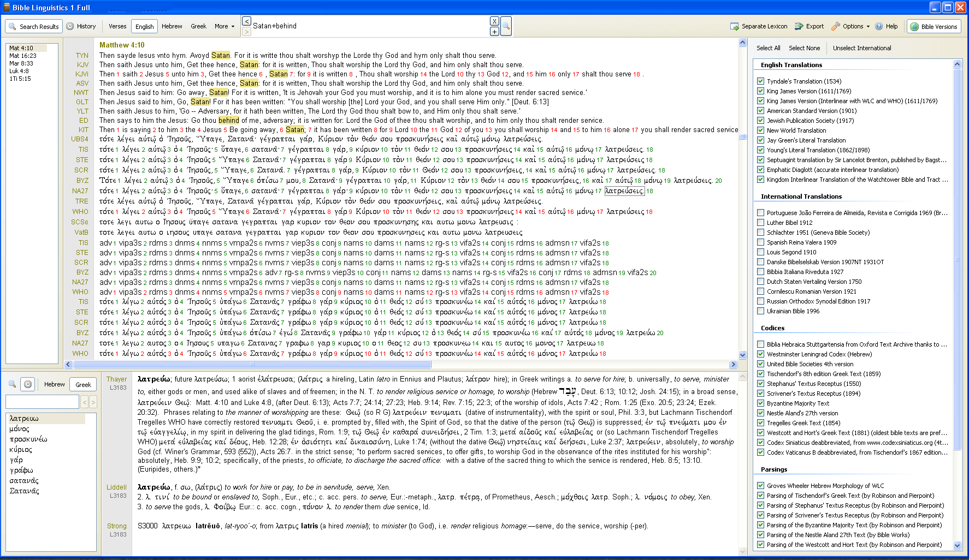Open the More dropdown menu

[x=224, y=26]
